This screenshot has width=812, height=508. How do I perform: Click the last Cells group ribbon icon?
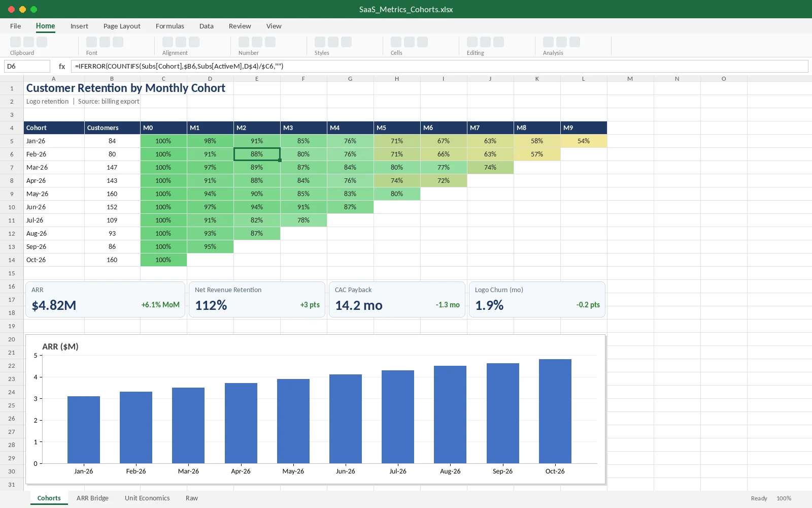(423, 42)
